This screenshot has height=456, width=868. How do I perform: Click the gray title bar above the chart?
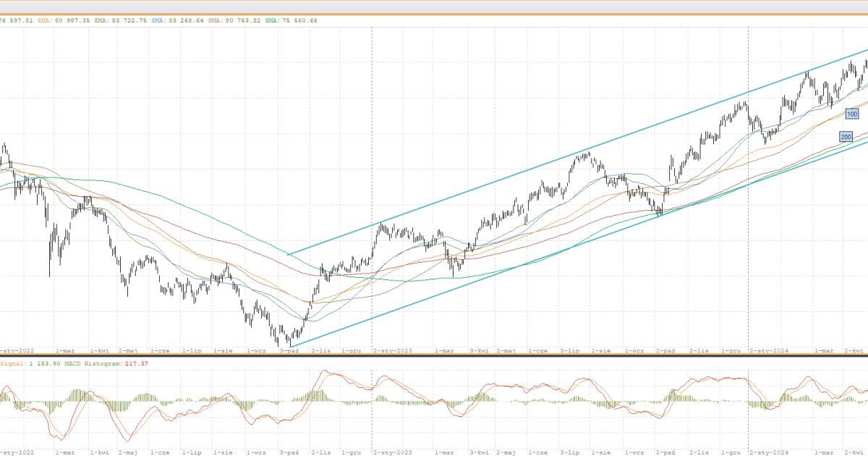pos(434,6)
